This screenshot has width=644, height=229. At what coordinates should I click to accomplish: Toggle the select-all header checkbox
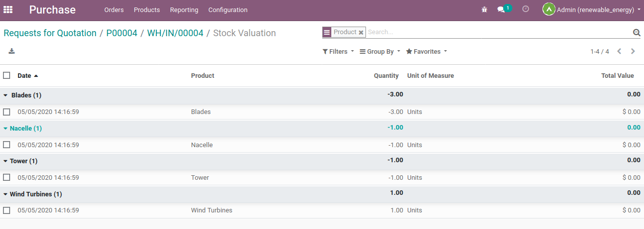pyautogui.click(x=7, y=75)
